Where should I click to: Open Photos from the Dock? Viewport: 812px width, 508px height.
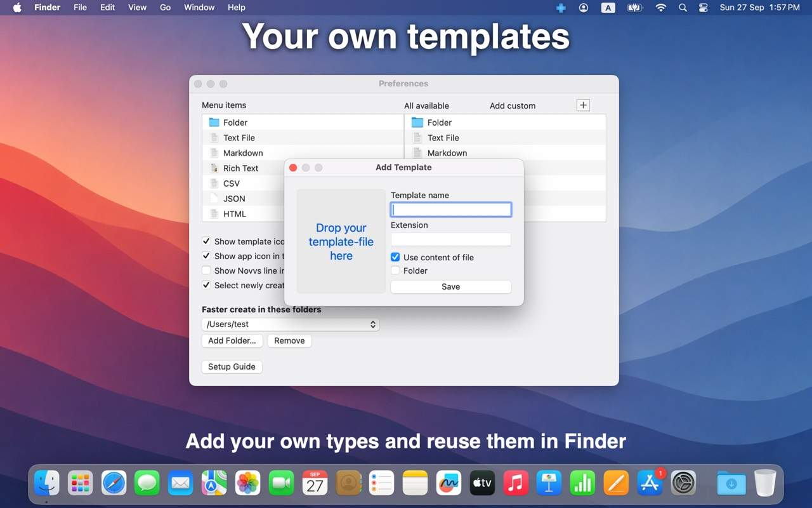coord(248,483)
